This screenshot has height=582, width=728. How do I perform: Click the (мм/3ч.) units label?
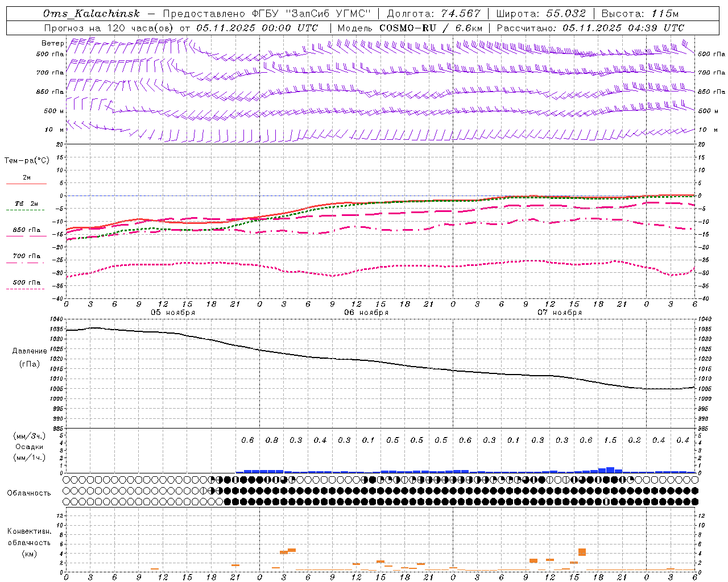[30, 436]
